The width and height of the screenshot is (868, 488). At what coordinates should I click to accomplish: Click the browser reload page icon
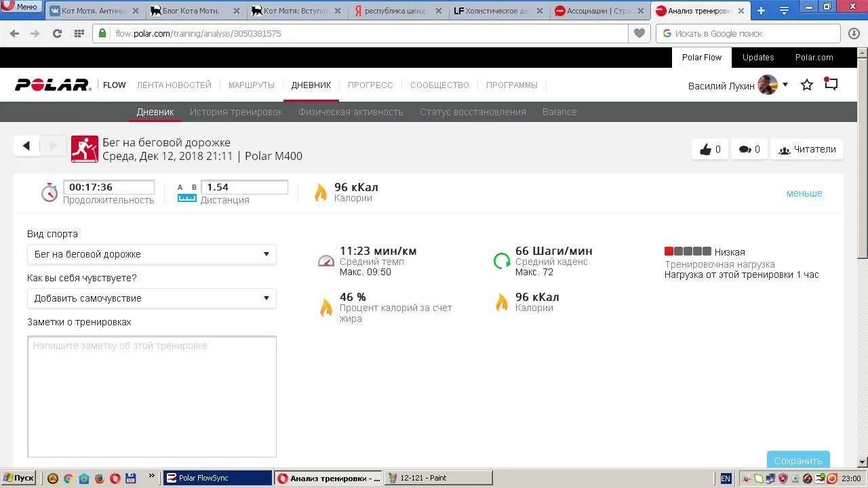(57, 33)
